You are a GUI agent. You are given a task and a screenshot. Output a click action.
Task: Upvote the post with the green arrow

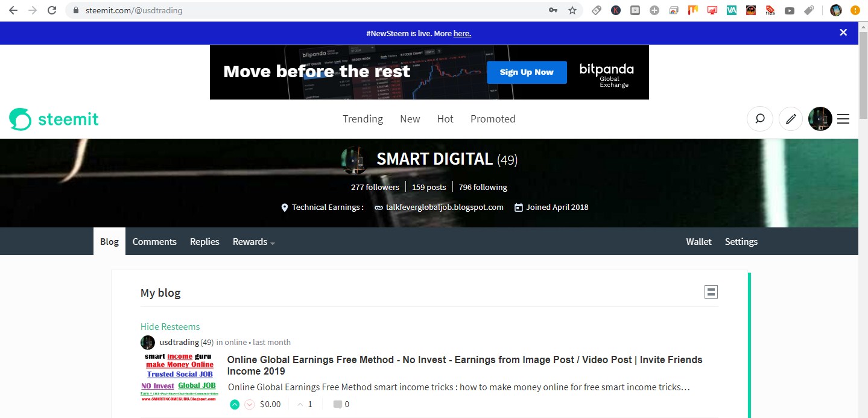[x=235, y=404]
